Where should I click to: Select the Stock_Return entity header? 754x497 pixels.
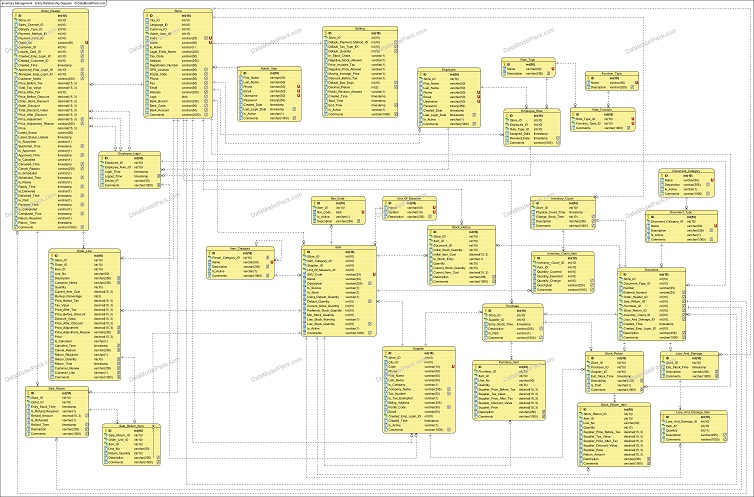(614, 353)
